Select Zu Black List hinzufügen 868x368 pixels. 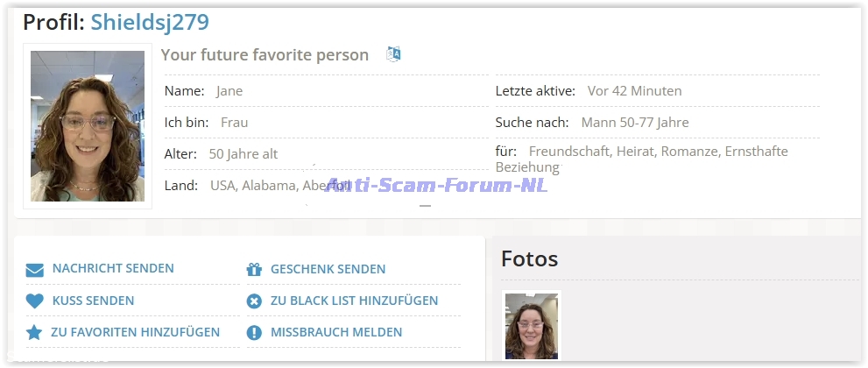tap(354, 301)
